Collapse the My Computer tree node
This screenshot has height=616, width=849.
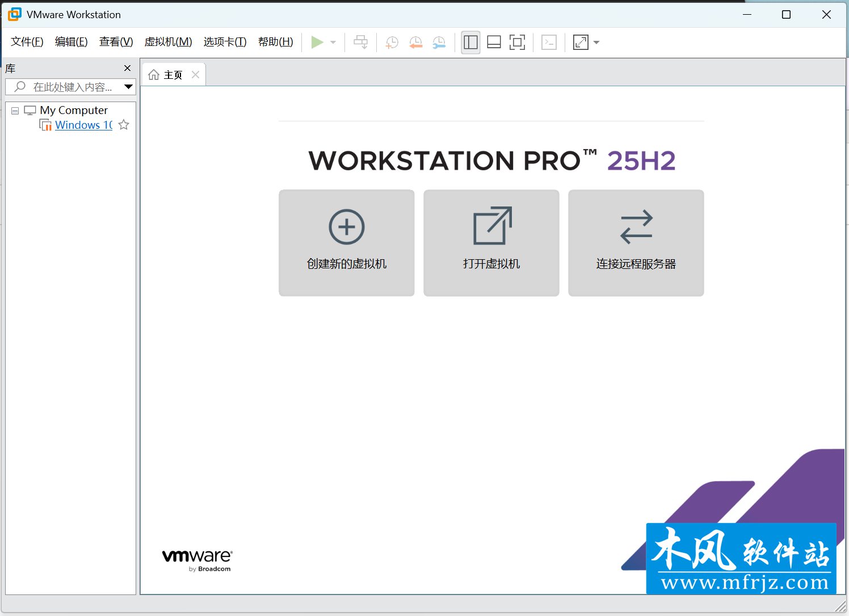pos(15,111)
